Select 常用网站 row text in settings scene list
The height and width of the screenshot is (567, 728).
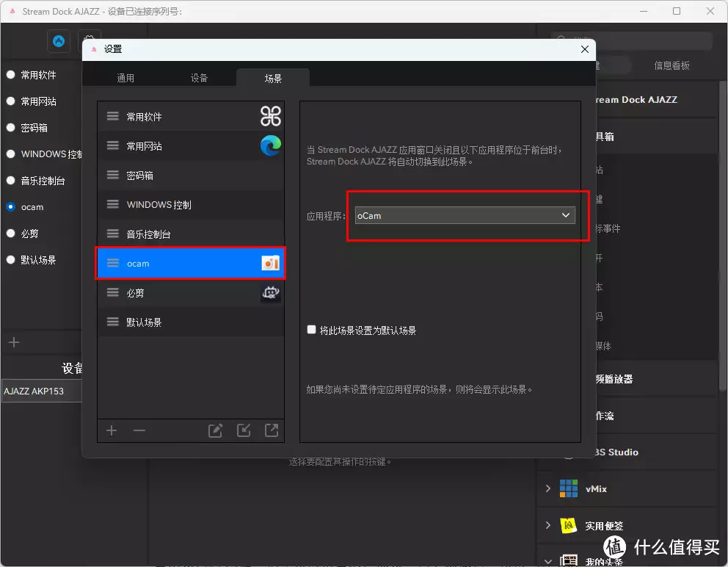click(x=144, y=146)
